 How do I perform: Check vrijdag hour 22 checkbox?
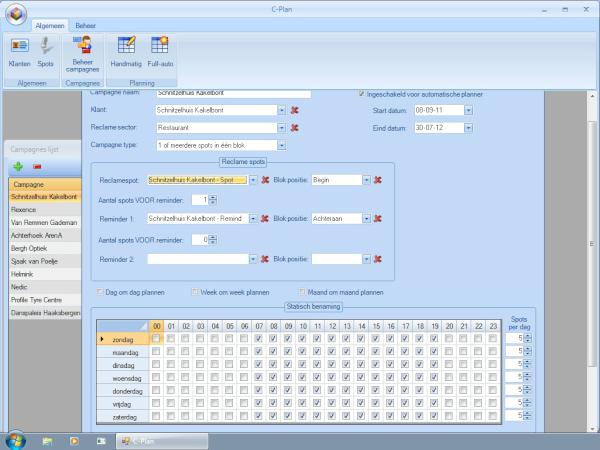[x=478, y=403]
